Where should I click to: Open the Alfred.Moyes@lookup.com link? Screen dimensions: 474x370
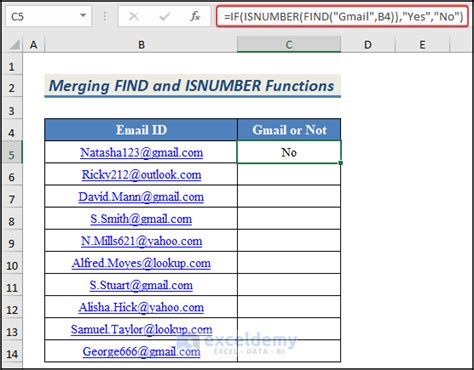[141, 263]
